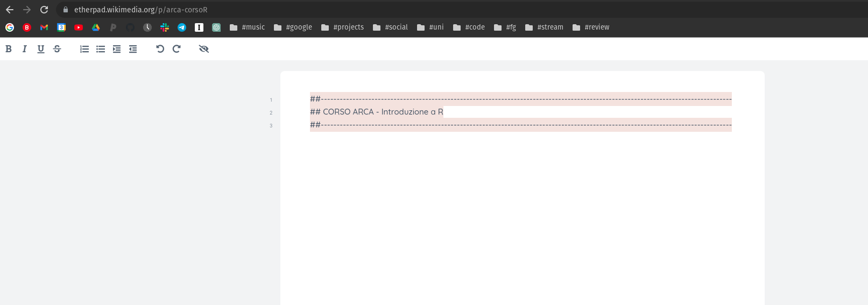Open the Telegram bookmark
The width and height of the screenshot is (868, 305).
click(x=182, y=27)
